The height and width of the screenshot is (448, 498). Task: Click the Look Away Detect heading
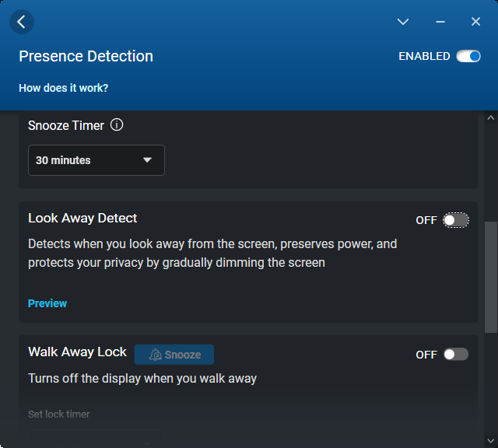point(82,218)
